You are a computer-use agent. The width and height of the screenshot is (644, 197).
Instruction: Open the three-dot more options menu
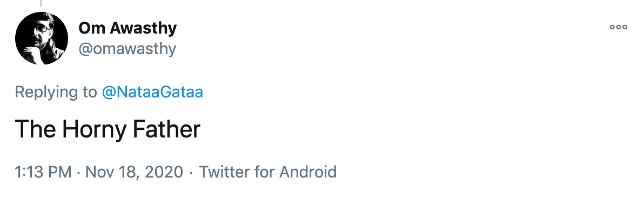click(x=618, y=27)
